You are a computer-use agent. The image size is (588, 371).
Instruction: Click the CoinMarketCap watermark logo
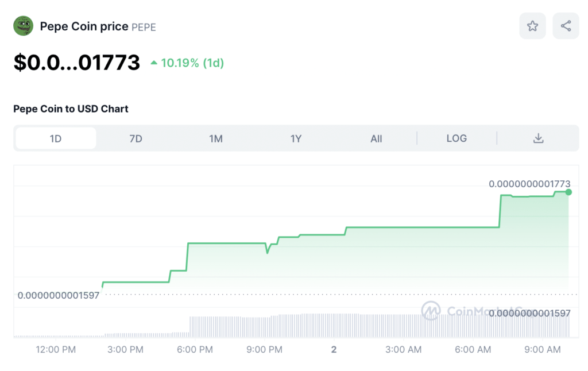click(431, 311)
